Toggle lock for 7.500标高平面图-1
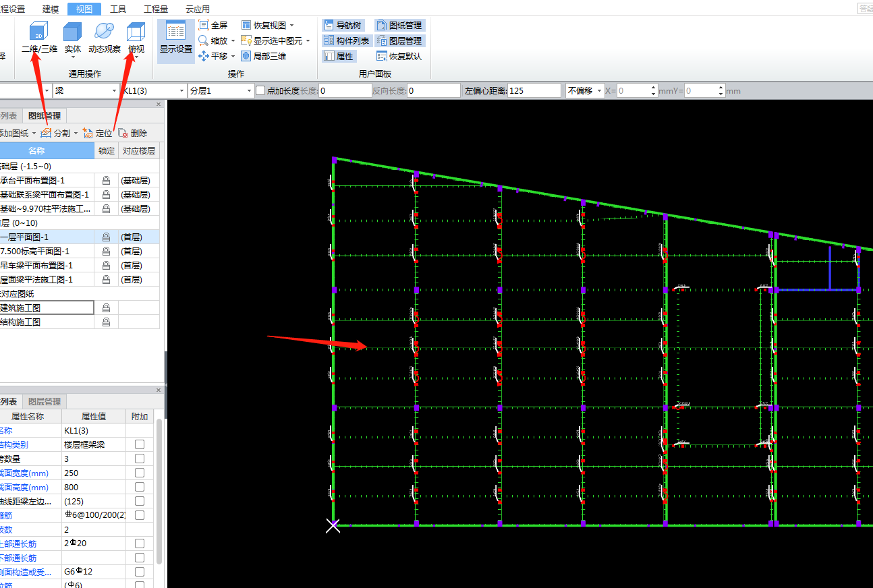This screenshot has height=588, width=873. [x=106, y=252]
